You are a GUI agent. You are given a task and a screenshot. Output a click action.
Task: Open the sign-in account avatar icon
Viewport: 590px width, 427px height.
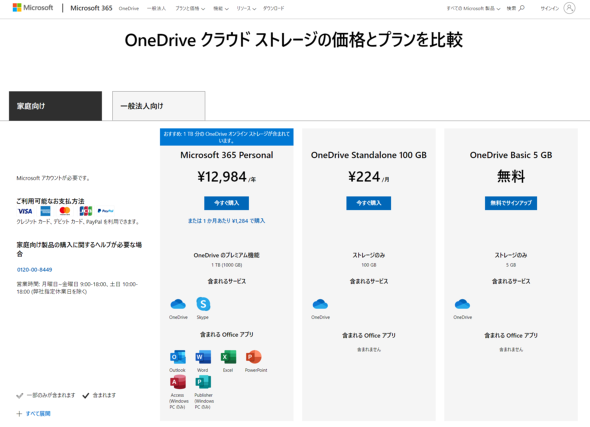tap(569, 8)
